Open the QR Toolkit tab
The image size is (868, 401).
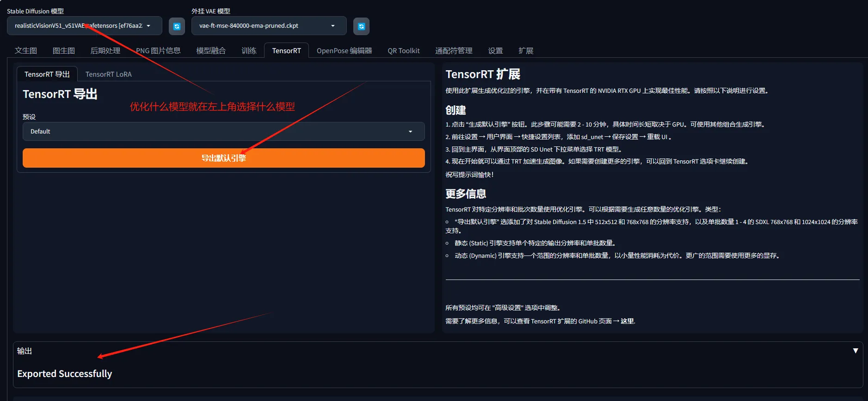click(x=404, y=51)
